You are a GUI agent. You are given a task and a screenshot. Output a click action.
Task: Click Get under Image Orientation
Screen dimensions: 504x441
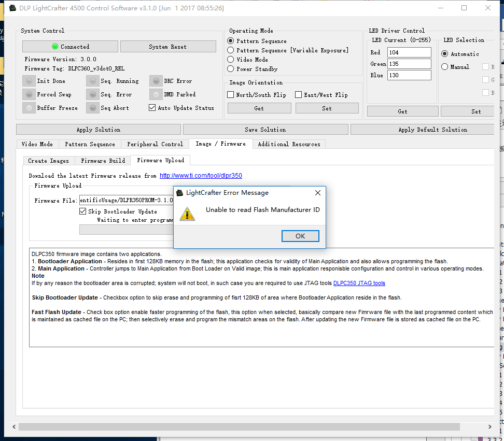259,108
